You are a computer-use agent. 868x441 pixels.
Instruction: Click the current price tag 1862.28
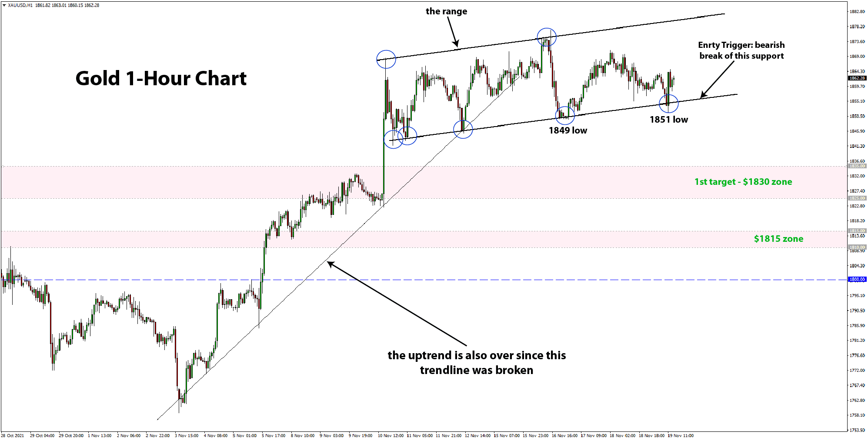pos(857,78)
